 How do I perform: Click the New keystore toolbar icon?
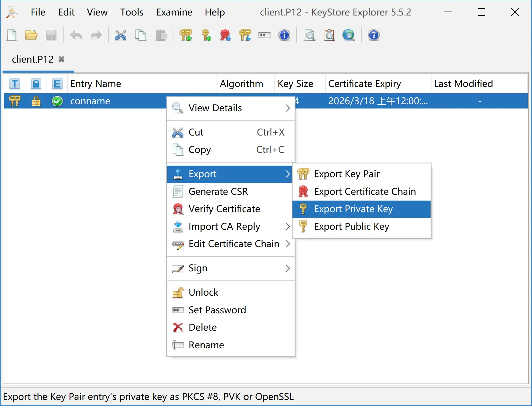coord(12,35)
